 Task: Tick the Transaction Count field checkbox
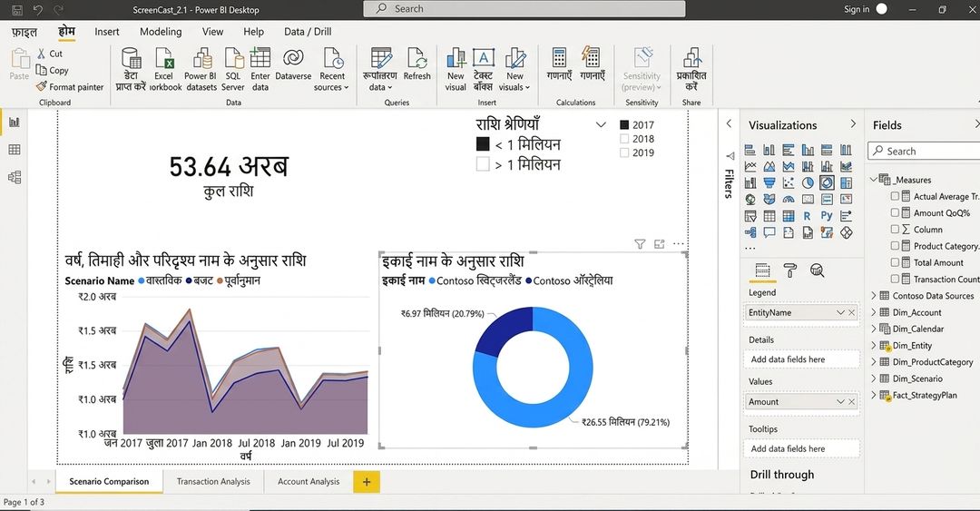pyautogui.click(x=895, y=279)
